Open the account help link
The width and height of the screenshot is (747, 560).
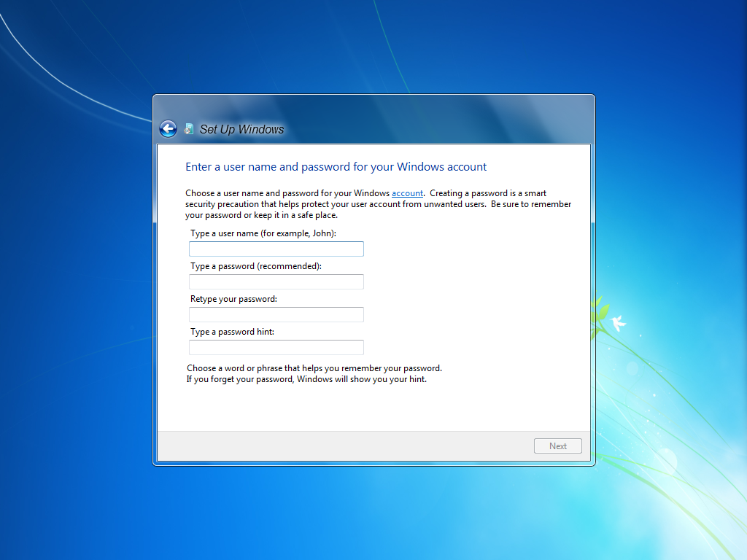(407, 193)
